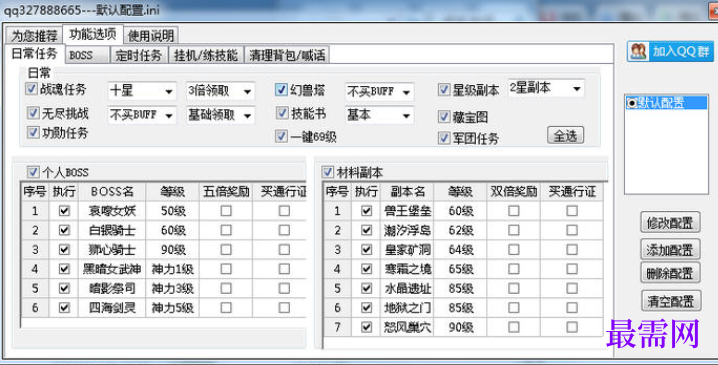Open the 定时任务 sub-tab
This screenshot has height=365, width=718.
tap(139, 55)
